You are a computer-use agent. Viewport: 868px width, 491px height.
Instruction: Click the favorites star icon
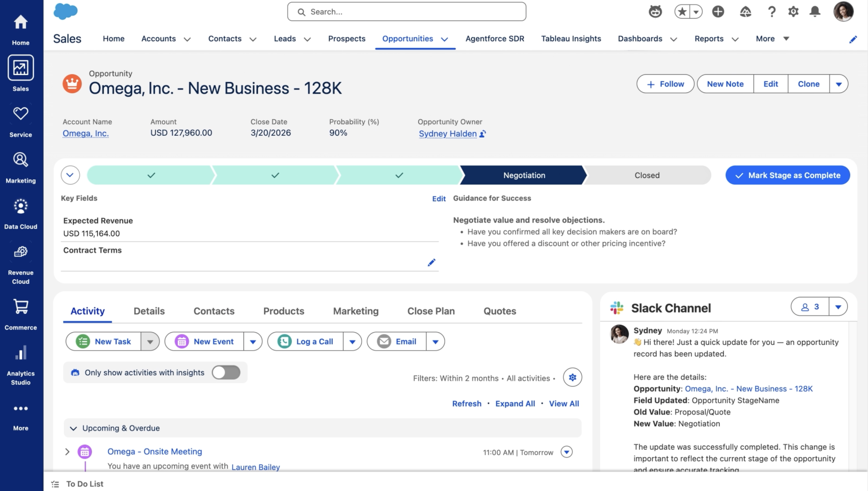click(682, 11)
